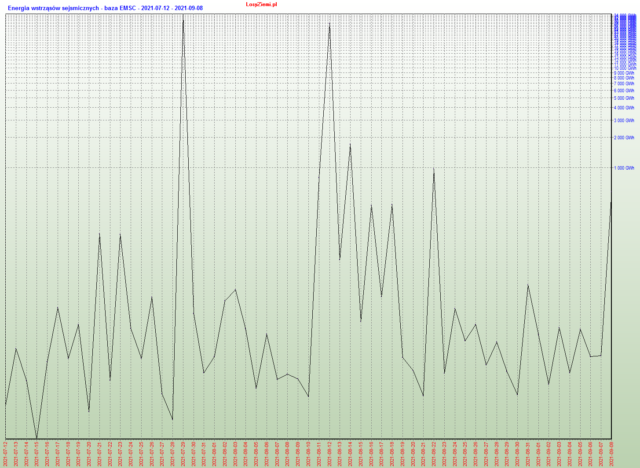Click the final data point at line's right end
Screen dimensions: 640x468
click(612, 202)
